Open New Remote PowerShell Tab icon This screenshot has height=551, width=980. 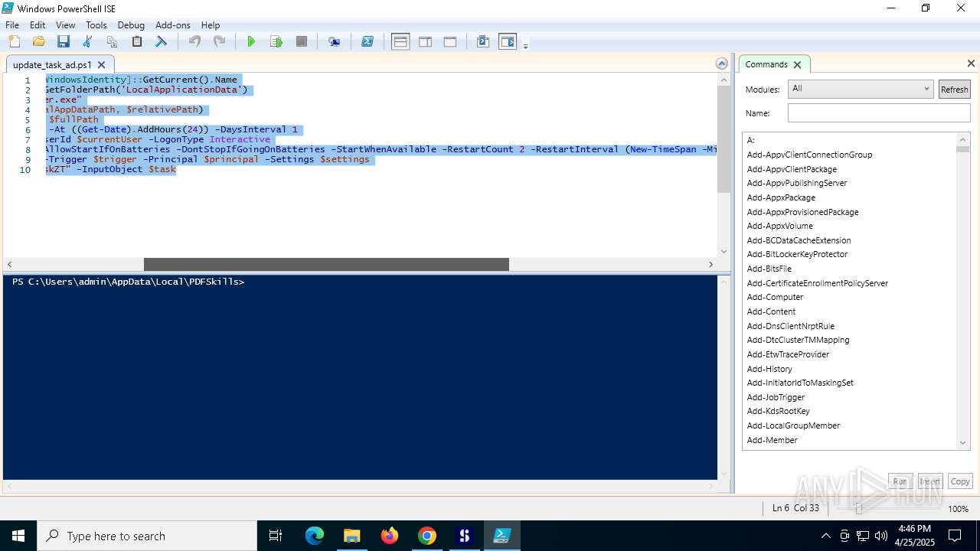335,42
